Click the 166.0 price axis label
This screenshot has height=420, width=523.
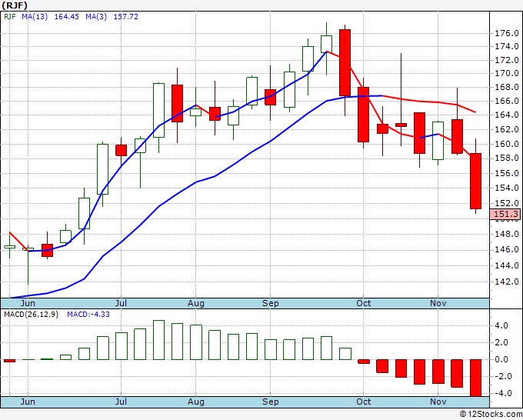click(x=506, y=101)
